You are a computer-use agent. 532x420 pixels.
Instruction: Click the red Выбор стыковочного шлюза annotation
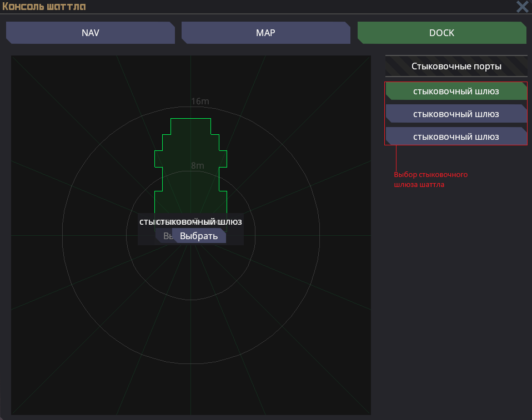click(430, 180)
